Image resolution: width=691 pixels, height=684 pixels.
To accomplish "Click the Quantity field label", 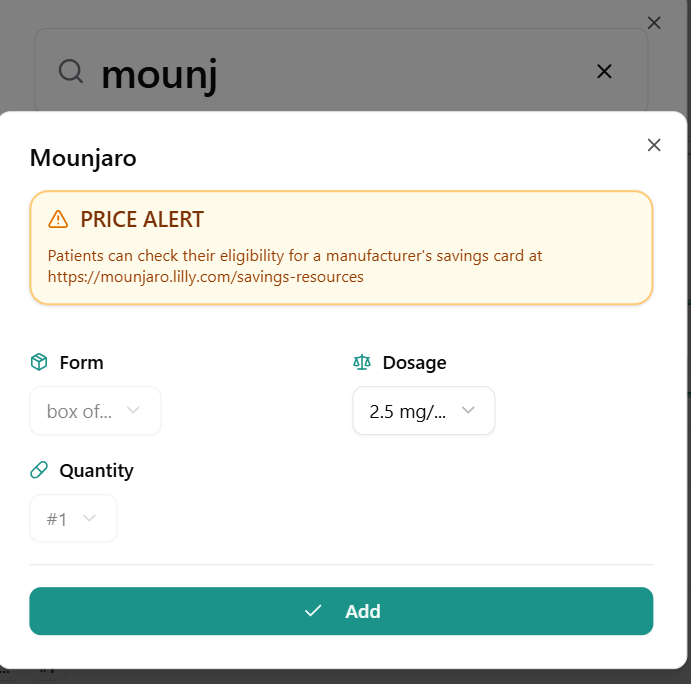I will (x=96, y=470).
